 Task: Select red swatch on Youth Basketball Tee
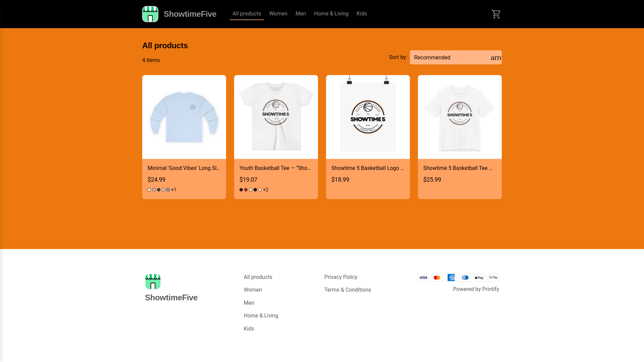point(246,190)
